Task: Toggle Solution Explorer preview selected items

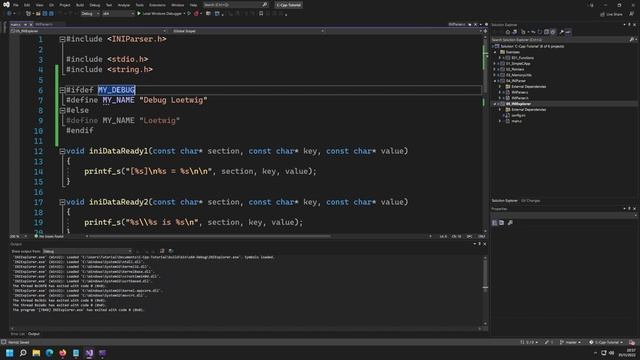Action: pos(568,32)
